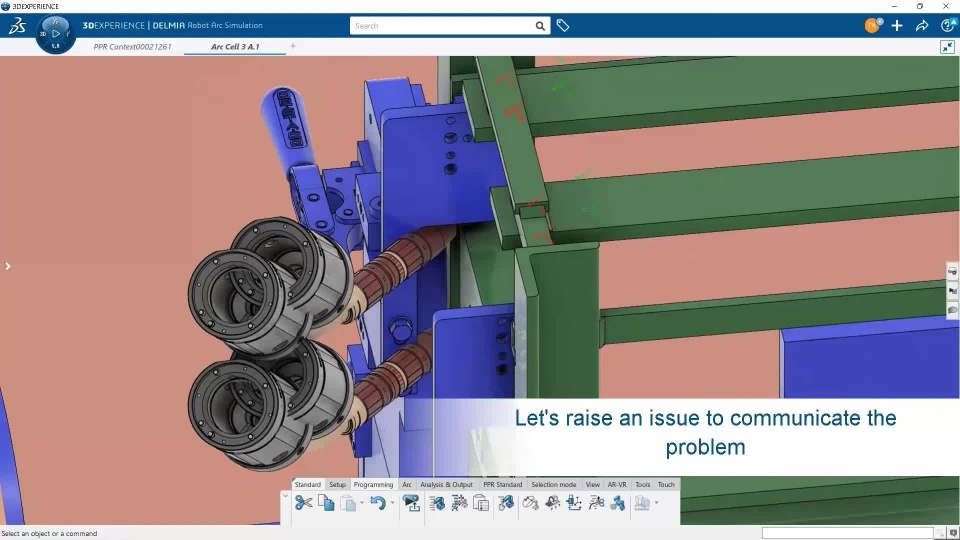Click the robot with hand pointer icon
Viewport: 960px width, 540px height.
tap(506, 503)
